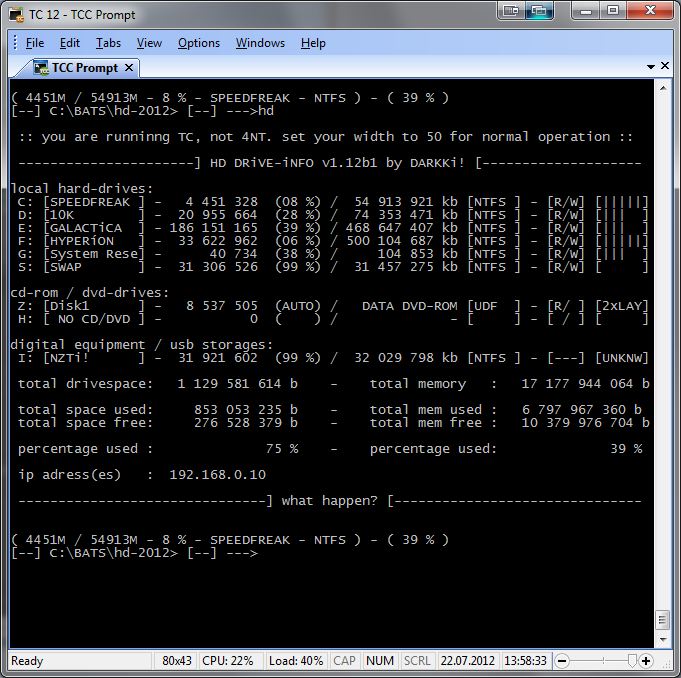This screenshot has height=678, width=681.
Task: Open the Windows menu
Action: (x=260, y=43)
